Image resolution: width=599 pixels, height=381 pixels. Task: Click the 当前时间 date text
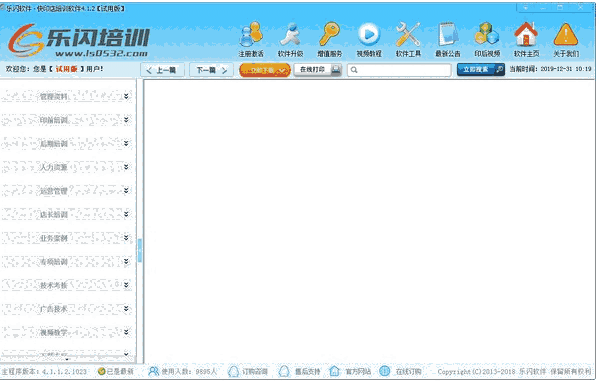tap(550, 69)
